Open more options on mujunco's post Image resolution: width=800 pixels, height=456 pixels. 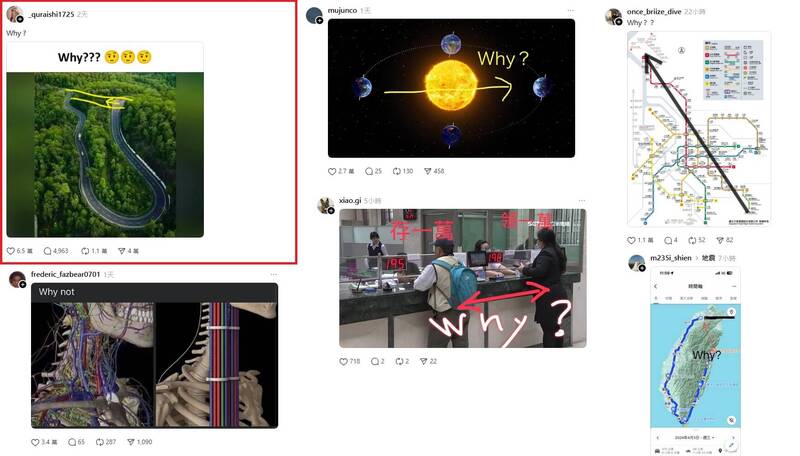(570, 11)
